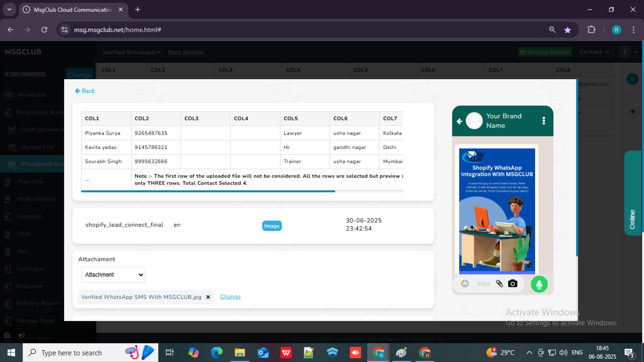Open Delivery Report in the sidebar
The width and height of the screenshot is (644, 362).
[x=38, y=304]
